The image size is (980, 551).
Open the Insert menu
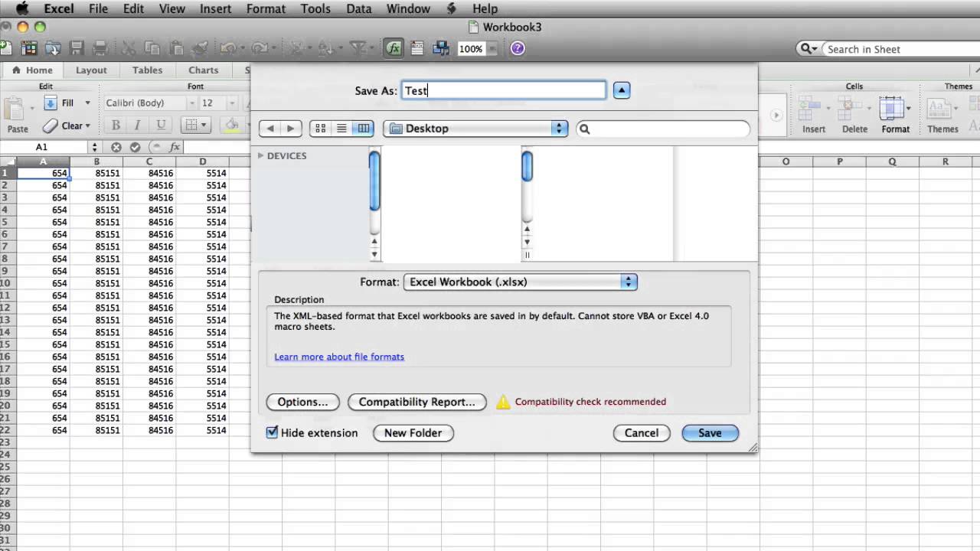click(215, 8)
